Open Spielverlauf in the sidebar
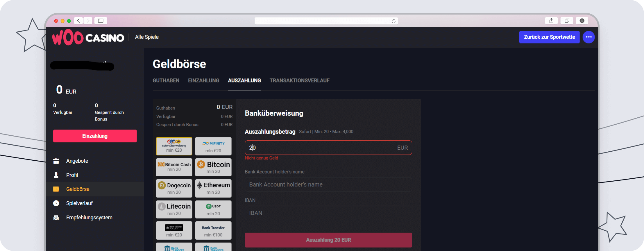This screenshot has height=251, width=644. (x=79, y=203)
